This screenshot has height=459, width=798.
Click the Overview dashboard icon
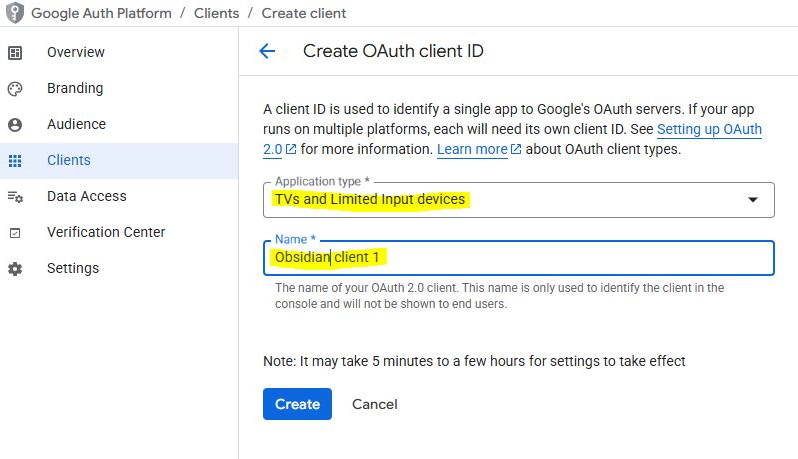[x=15, y=52]
